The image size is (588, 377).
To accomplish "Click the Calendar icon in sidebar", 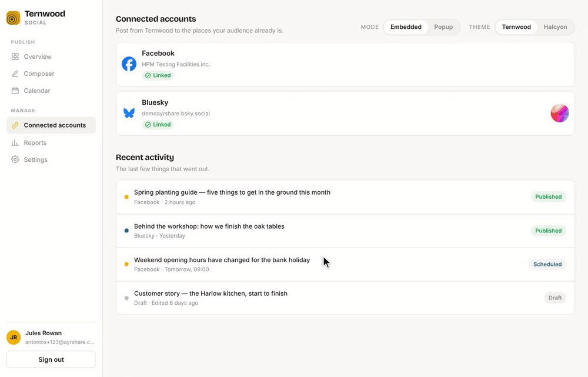I will pos(15,91).
